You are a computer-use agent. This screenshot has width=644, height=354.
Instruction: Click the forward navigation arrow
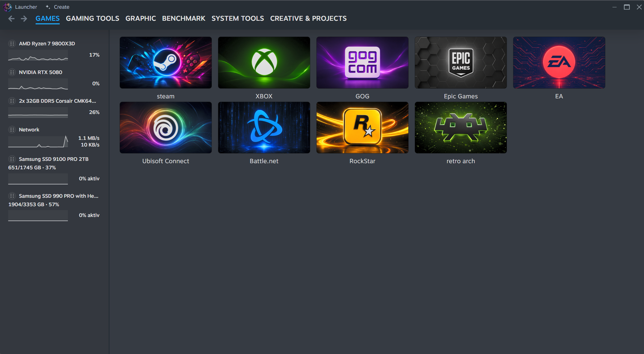(24, 18)
